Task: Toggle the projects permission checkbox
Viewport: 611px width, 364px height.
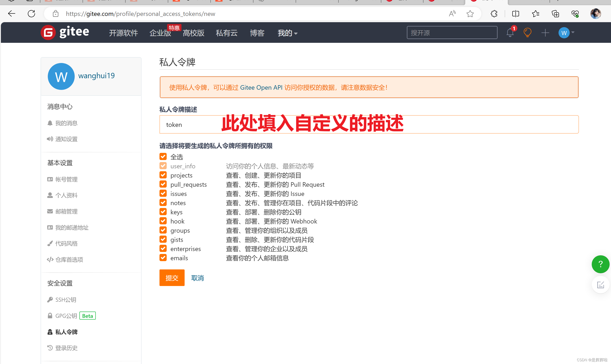Action: click(x=163, y=175)
